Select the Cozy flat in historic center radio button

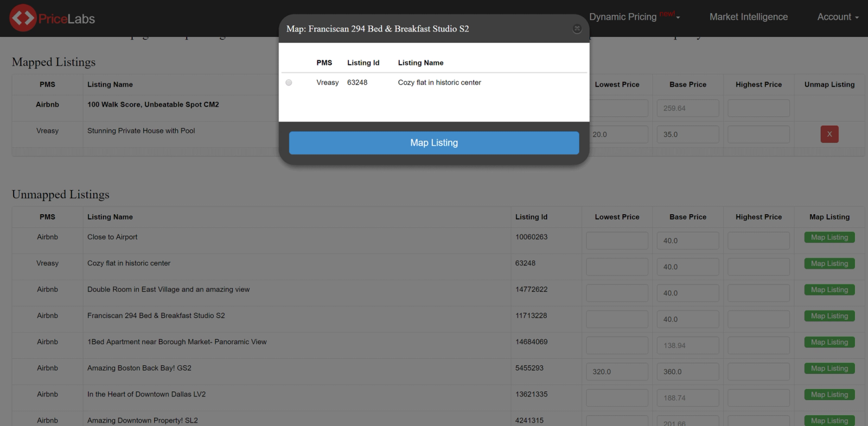tap(289, 82)
